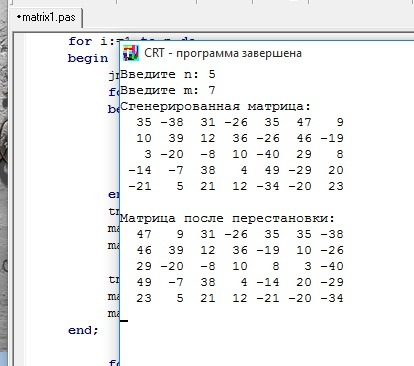The image size is (414, 366).
Task: Click the 'Введите m: 7' line
Action: tap(167, 90)
